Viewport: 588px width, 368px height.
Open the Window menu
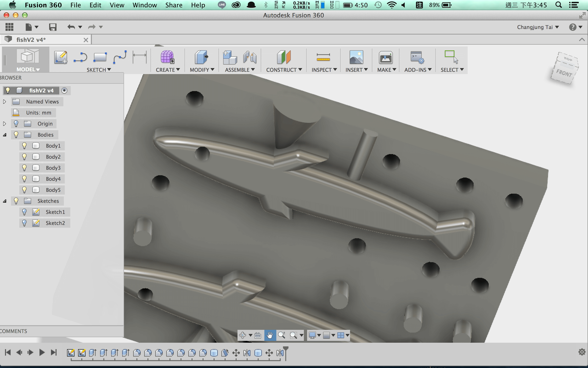coord(144,5)
